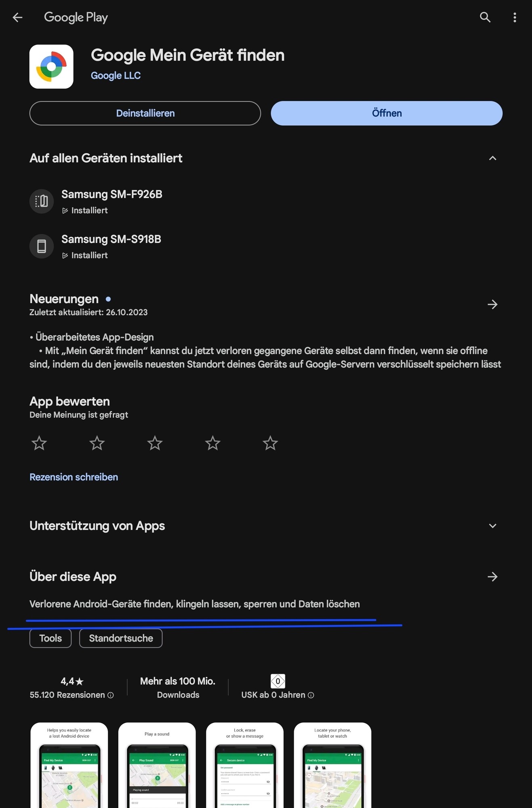
Task: Open the Neuerungen arrow
Action: tap(492, 305)
